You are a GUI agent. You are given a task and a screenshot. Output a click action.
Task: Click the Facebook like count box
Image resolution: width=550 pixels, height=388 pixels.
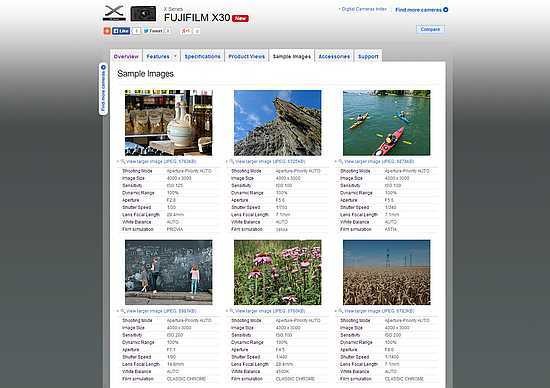click(136, 31)
